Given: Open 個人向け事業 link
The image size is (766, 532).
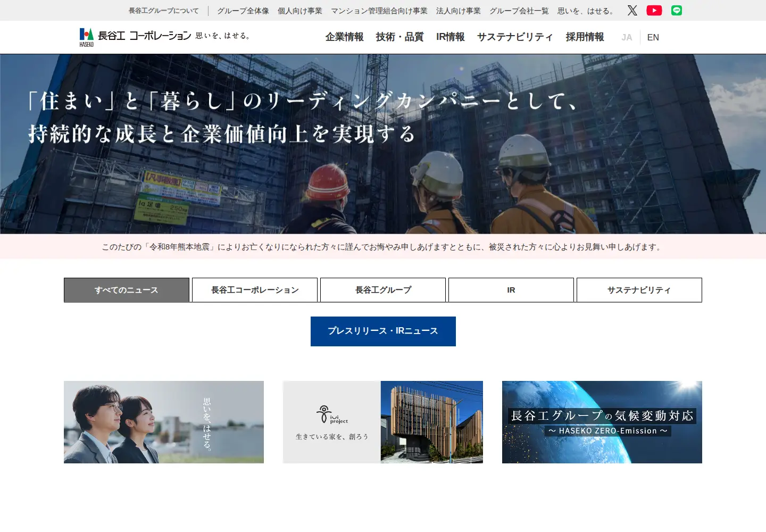Looking at the screenshot, I should 300,11.
